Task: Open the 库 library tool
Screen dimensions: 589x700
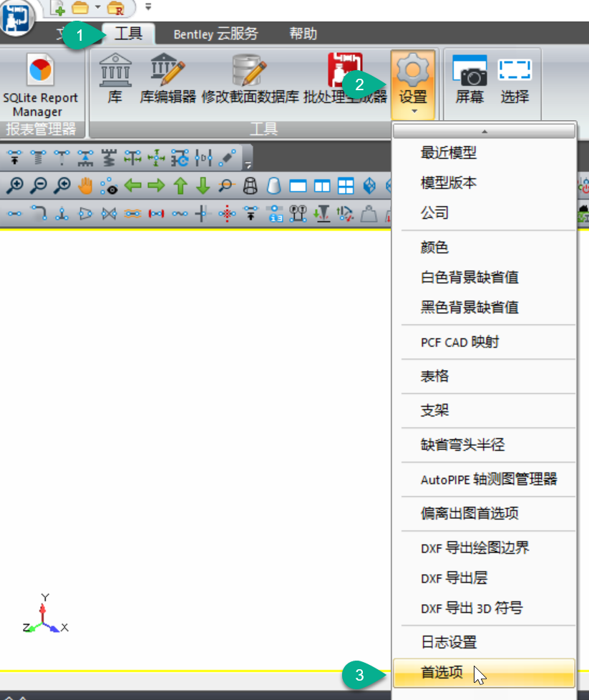Action: coord(115,78)
